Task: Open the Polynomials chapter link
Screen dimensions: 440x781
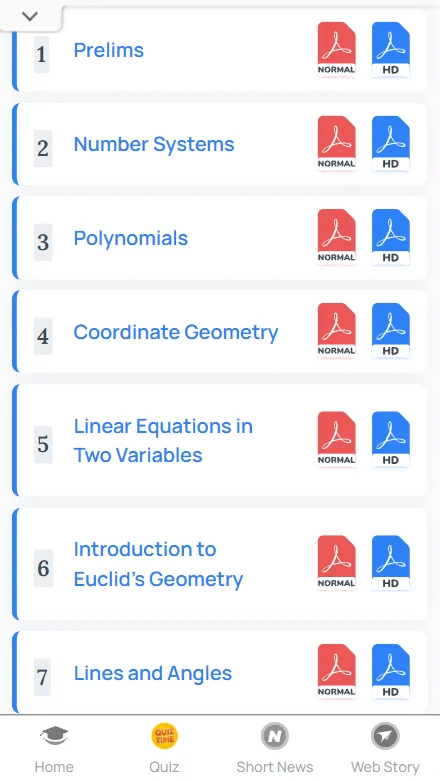Action: [131, 238]
